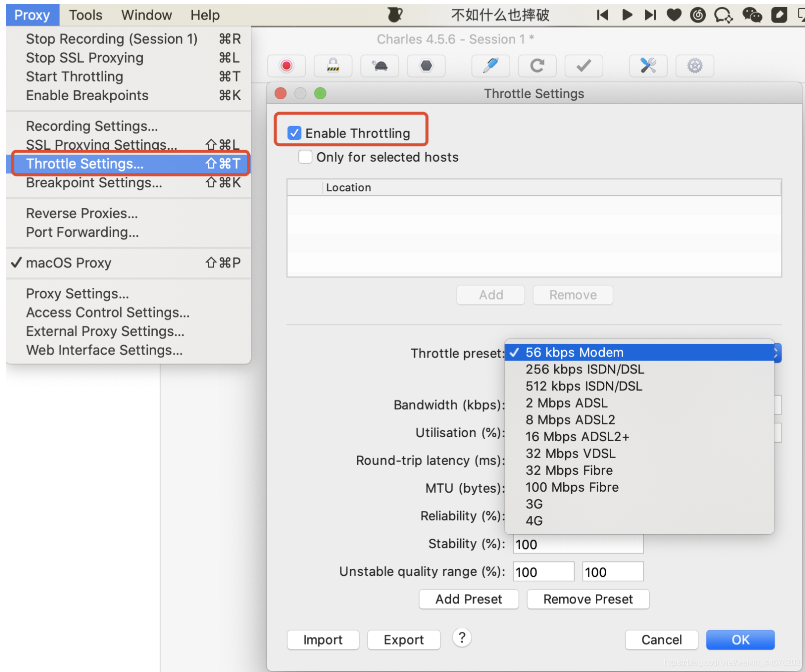This screenshot has height=672, width=805.
Task: Click the red record button in Charles toolbar
Action: pyautogui.click(x=286, y=66)
